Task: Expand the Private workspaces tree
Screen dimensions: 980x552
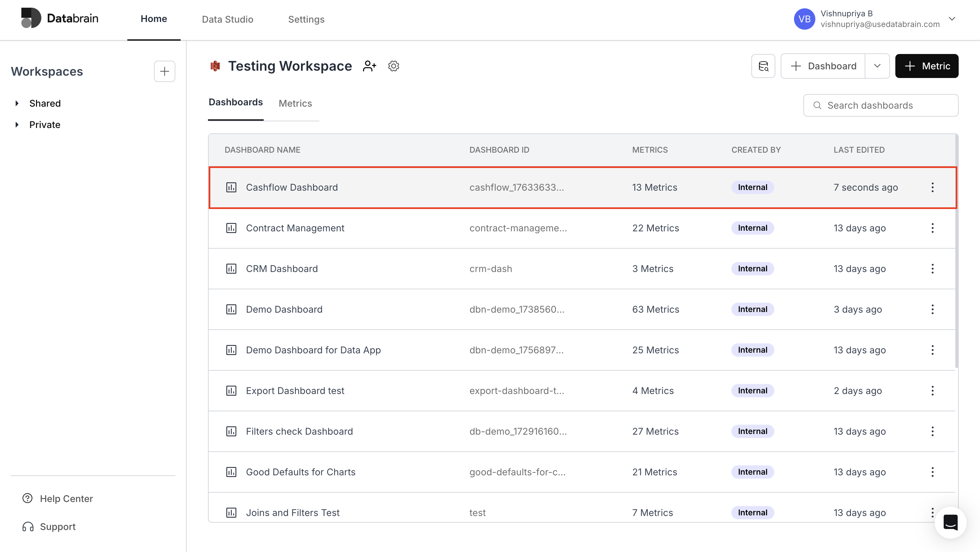Action: (17, 125)
